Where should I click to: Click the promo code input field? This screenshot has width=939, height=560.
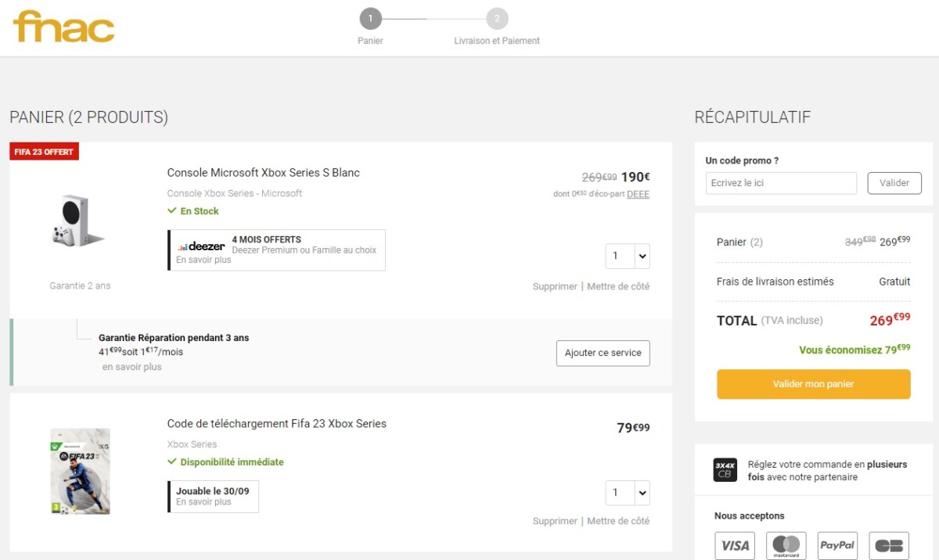pyautogui.click(x=781, y=183)
